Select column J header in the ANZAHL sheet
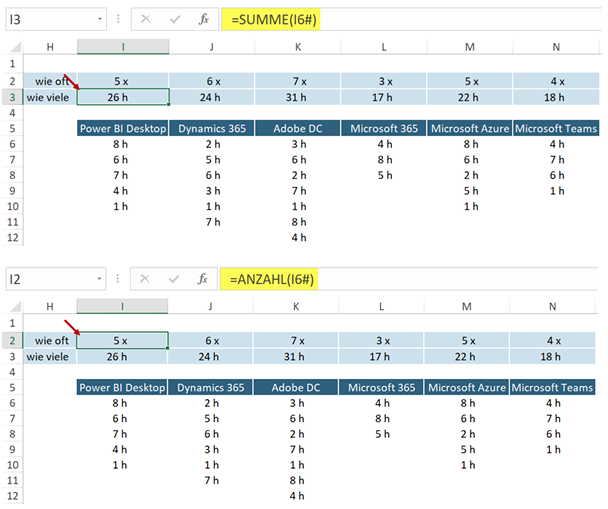The width and height of the screenshot is (608, 509). [211, 306]
